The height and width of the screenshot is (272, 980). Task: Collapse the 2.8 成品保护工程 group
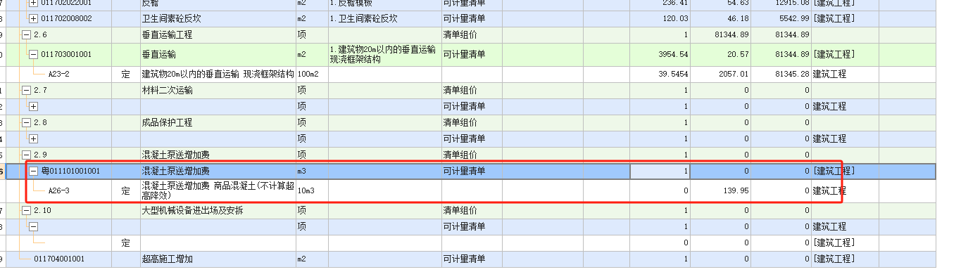pyautogui.click(x=26, y=122)
